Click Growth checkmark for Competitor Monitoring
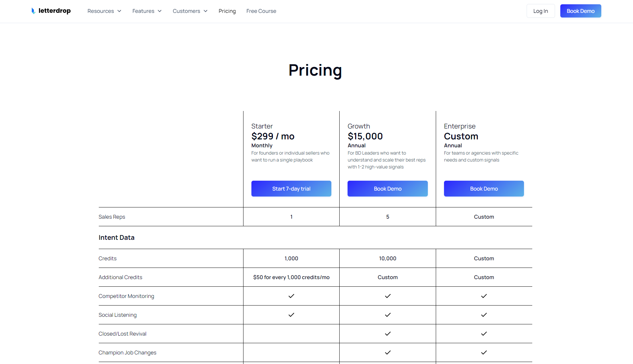Image resolution: width=633 pixels, height=364 pixels. (388, 296)
